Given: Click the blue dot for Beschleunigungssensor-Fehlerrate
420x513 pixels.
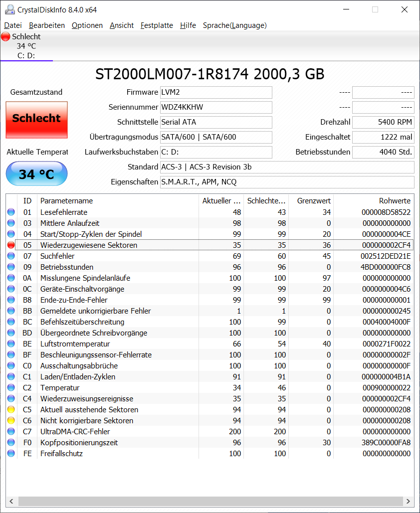Looking at the screenshot, I should (11, 354).
